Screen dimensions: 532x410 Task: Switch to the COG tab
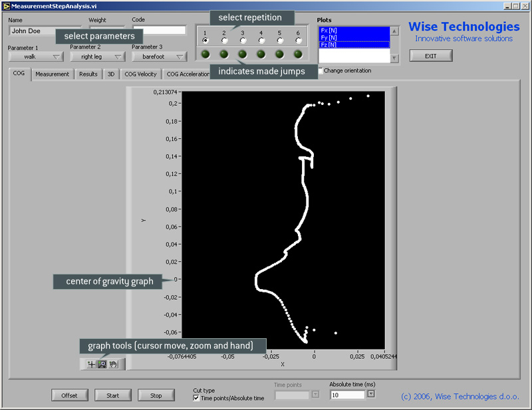19,73
